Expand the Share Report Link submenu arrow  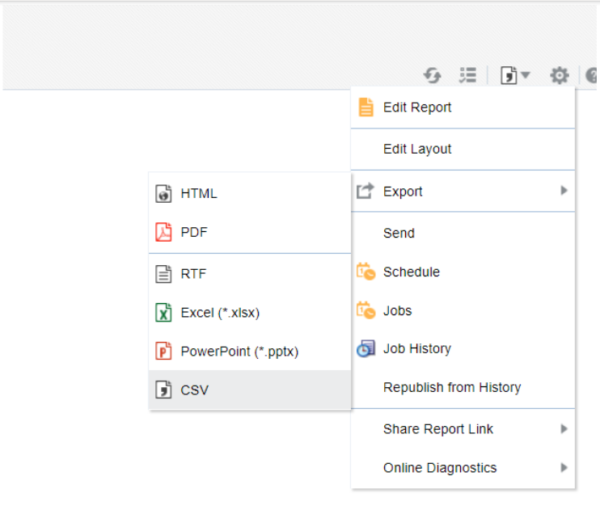pos(564,429)
